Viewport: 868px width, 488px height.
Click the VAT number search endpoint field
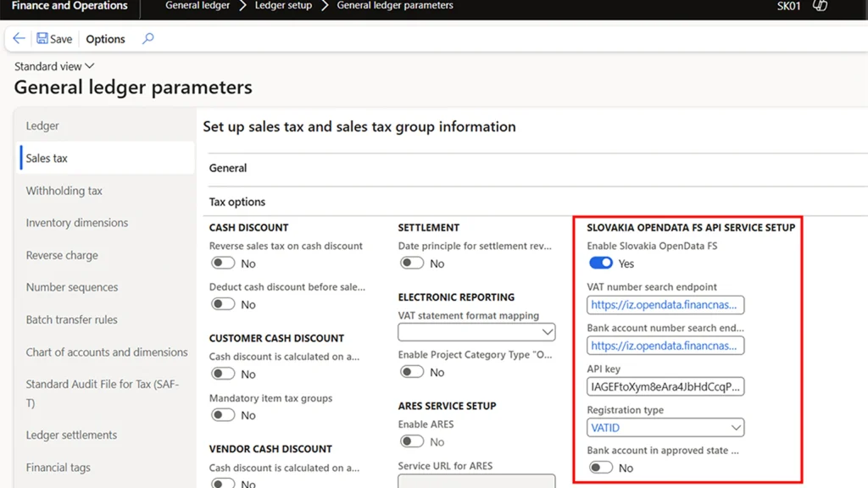pos(665,305)
